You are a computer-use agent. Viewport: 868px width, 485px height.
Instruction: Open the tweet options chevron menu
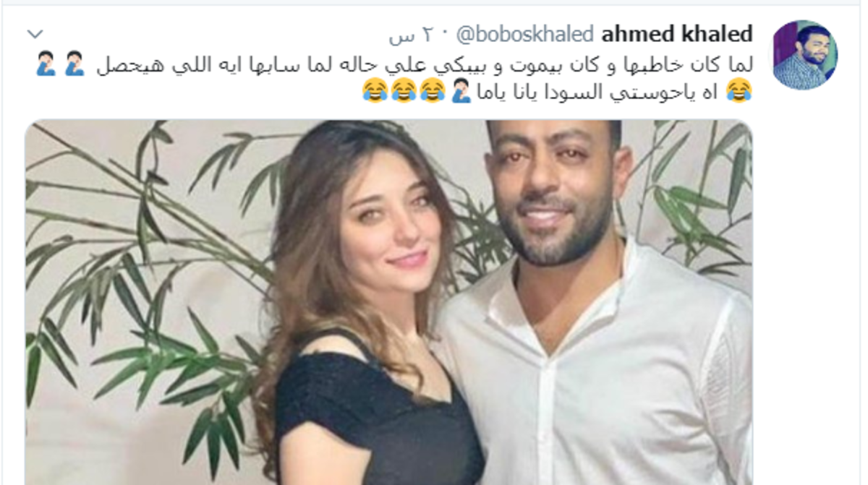coord(35,34)
